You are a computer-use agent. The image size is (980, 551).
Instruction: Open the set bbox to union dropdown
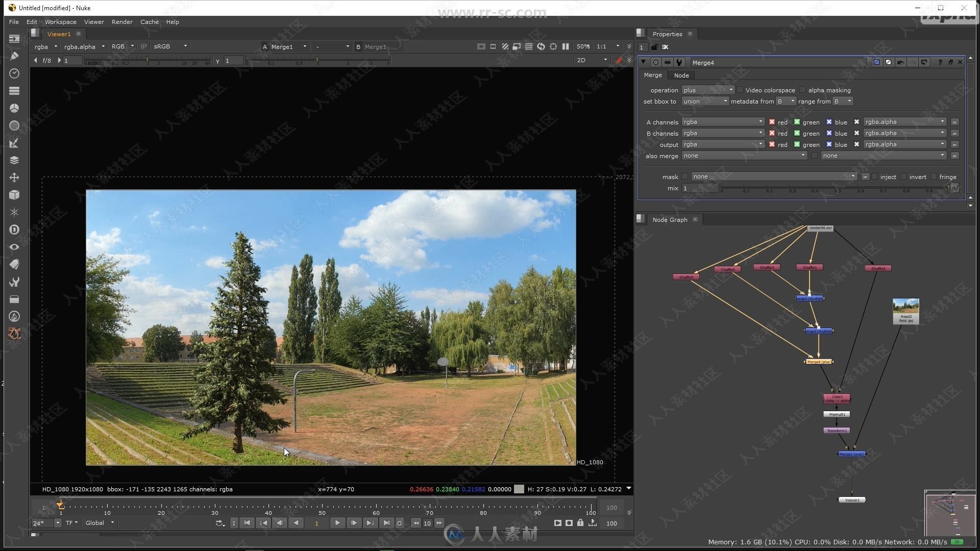704,101
